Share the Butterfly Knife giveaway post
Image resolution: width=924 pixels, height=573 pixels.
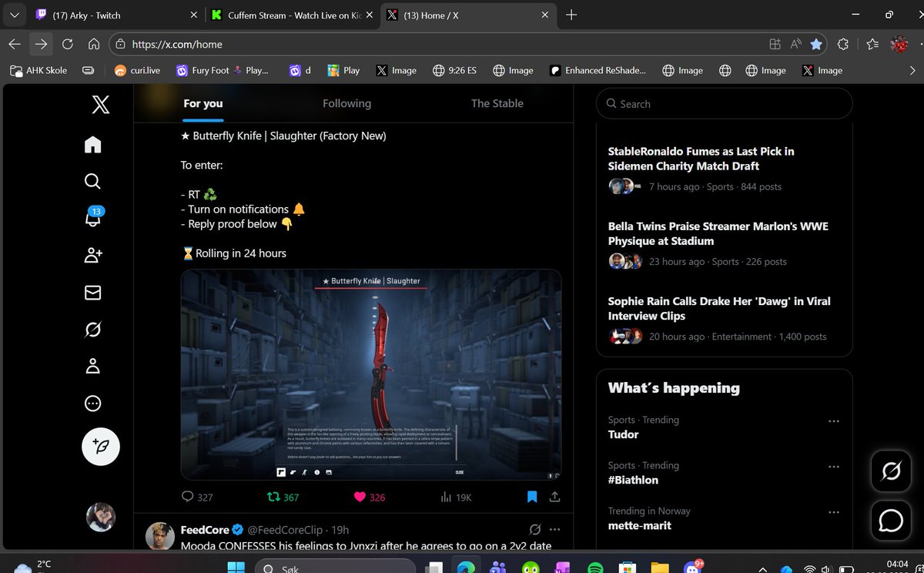[x=555, y=498]
